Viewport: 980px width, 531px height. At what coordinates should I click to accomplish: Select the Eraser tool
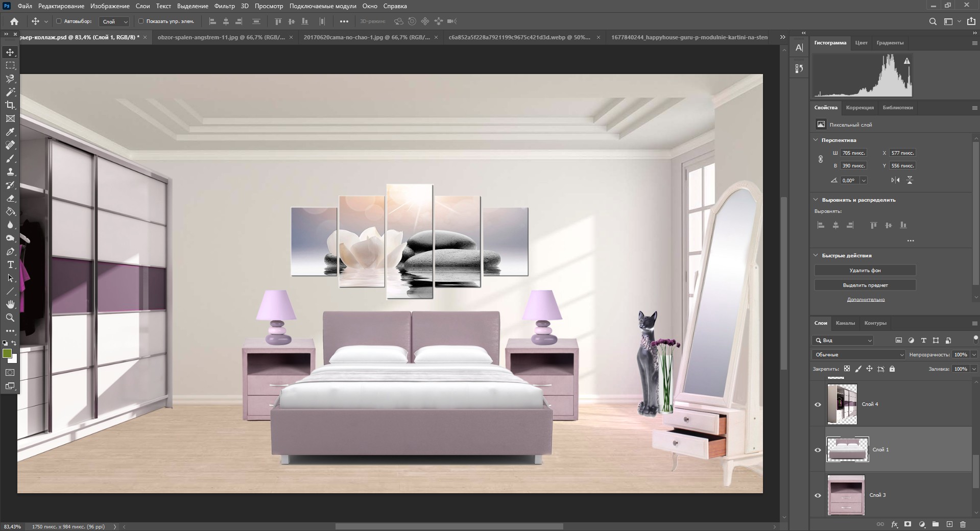pyautogui.click(x=10, y=198)
